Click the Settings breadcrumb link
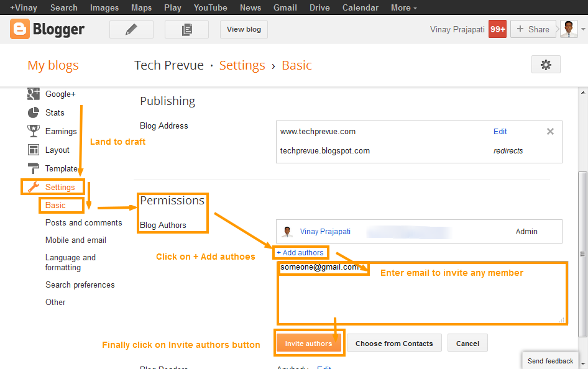The height and width of the screenshot is (369, 588). (x=242, y=65)
